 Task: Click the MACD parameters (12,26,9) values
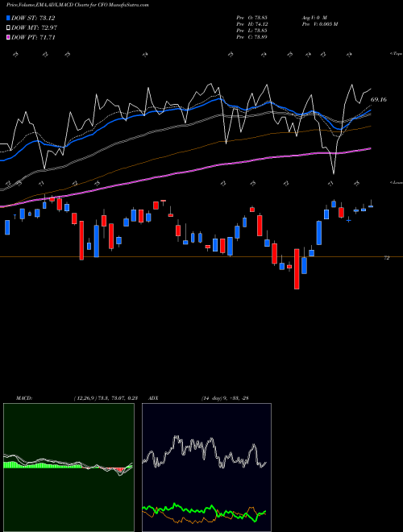105,398
